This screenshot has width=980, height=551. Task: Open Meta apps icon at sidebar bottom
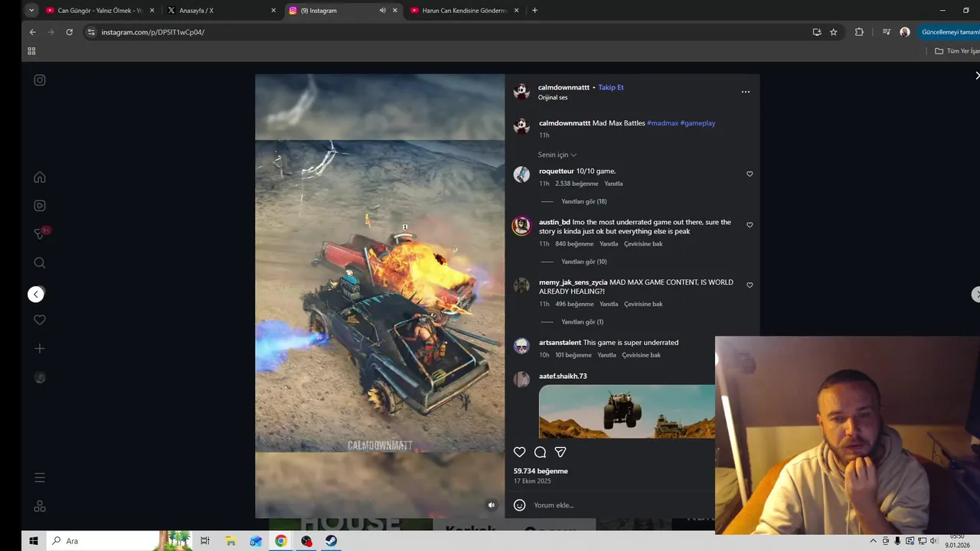coord(40,506)
